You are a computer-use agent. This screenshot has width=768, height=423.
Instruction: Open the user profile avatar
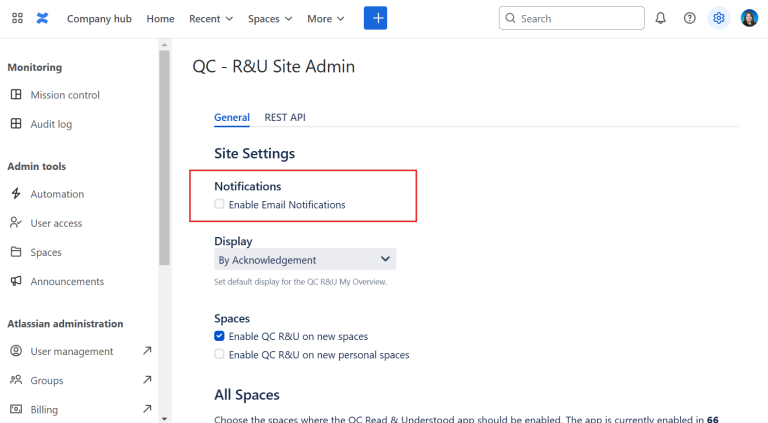(x=749, y=18)
